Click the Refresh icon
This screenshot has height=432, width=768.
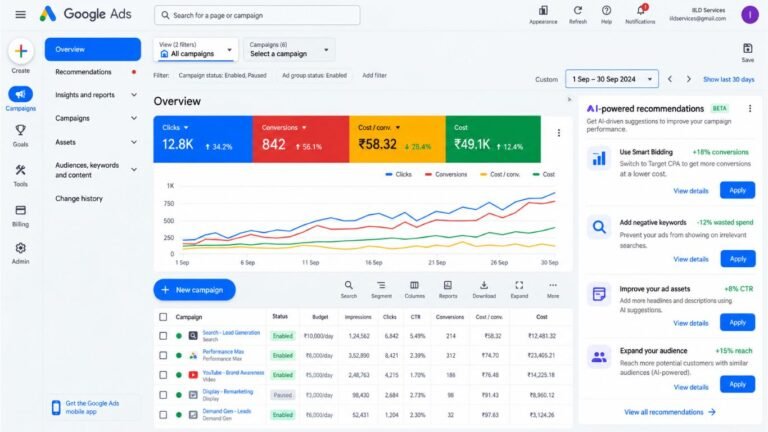578,10
